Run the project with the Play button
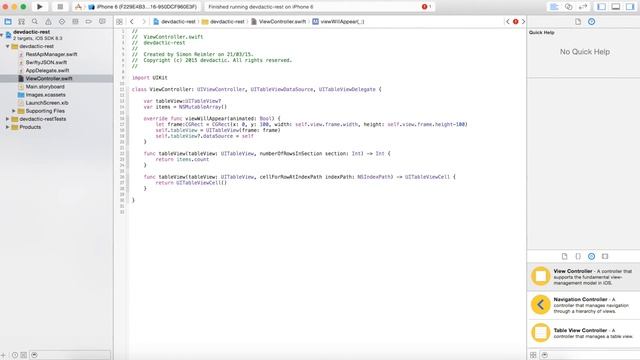Viewport: 640px width, 360px height. click(40, 7)
